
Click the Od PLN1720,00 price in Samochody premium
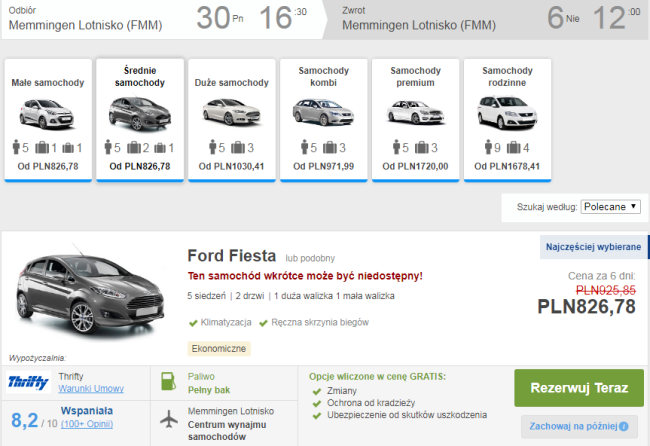(x=415, y=167)
